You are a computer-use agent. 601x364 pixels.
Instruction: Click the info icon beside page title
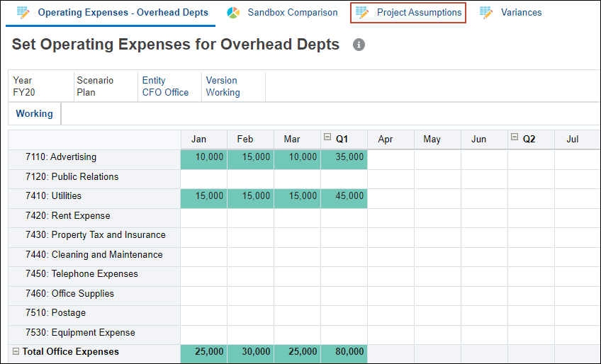point(359,45)
